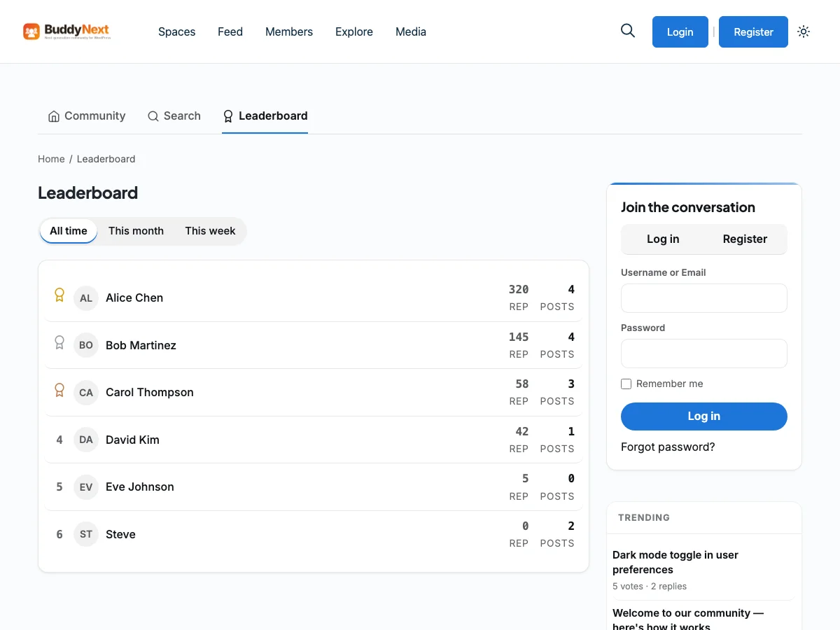Click the BuddyNext logo
840x630 pixels.
[x=66, y=31]
